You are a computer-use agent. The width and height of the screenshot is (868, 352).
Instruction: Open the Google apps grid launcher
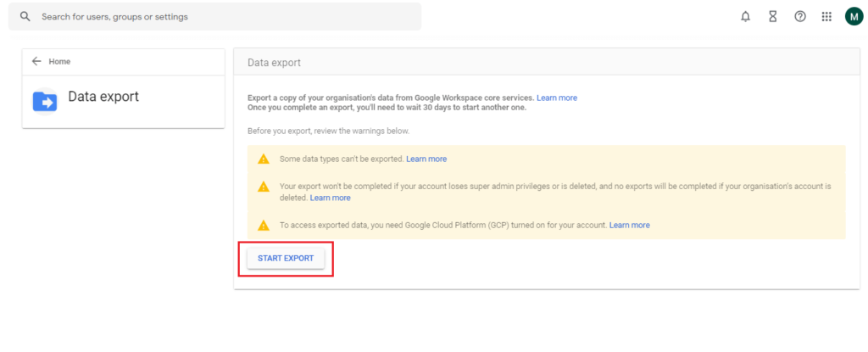click(x=826, y=17)
